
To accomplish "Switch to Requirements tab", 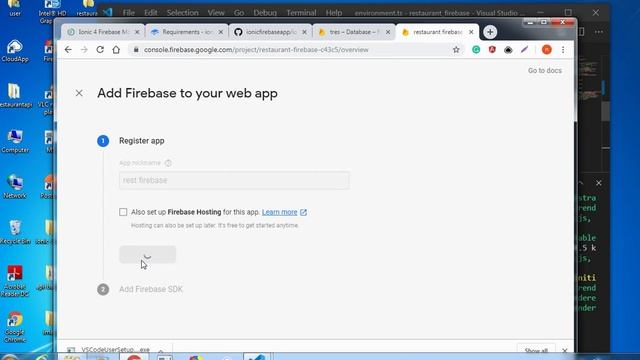I will pos(187,32).
